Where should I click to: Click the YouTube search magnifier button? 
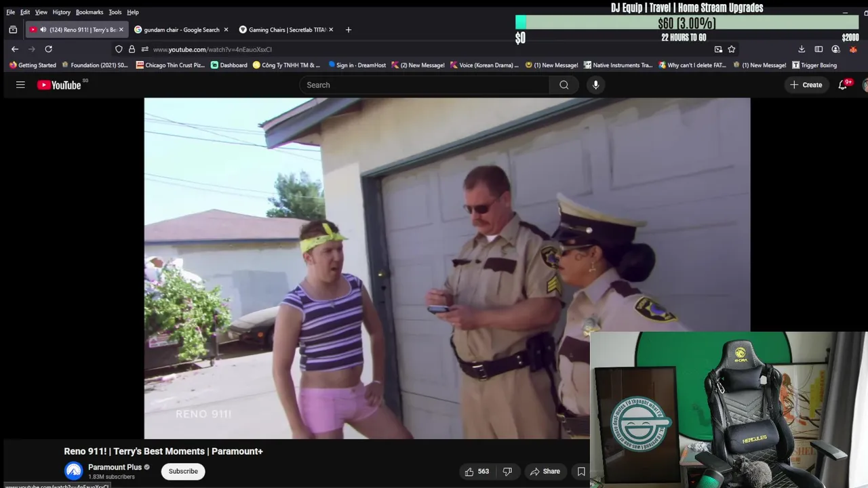coord(564,85)
